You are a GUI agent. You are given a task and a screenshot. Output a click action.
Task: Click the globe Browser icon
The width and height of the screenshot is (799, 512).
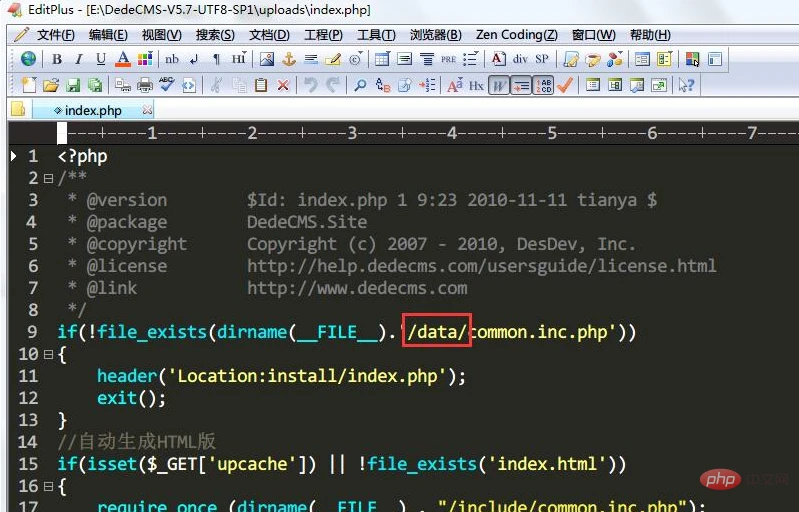28,59
